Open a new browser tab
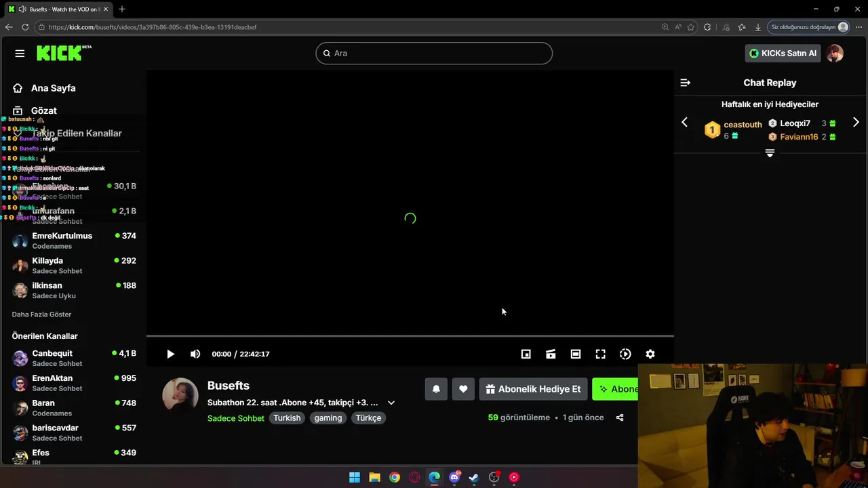 122,9
